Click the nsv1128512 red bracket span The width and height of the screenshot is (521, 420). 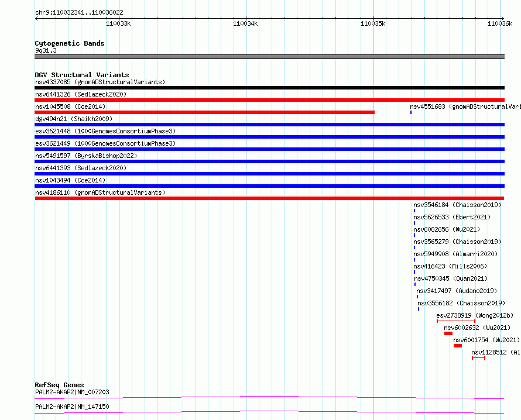478,358
